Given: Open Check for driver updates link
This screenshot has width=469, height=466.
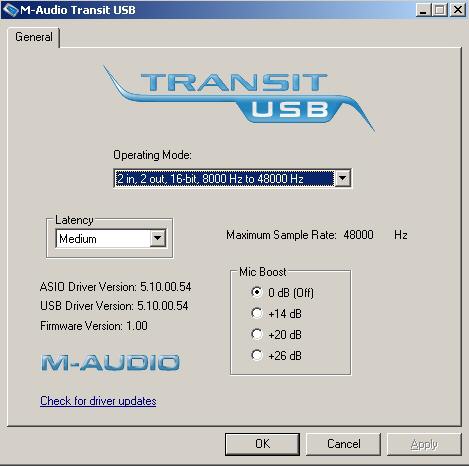Looking at the screenshot, I should tap(98, 401).
